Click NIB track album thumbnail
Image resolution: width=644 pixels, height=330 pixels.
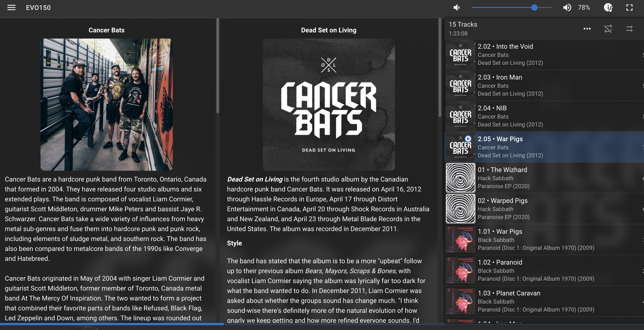pos(460,116)
